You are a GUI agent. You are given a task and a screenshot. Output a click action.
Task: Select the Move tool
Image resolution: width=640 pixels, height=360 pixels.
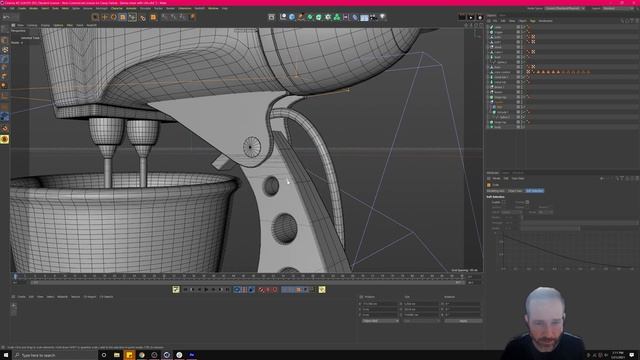point(104,17)
